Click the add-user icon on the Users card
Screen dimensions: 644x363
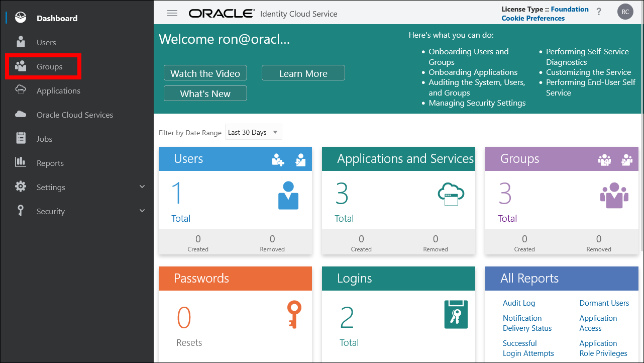click(x=277, y=159)
